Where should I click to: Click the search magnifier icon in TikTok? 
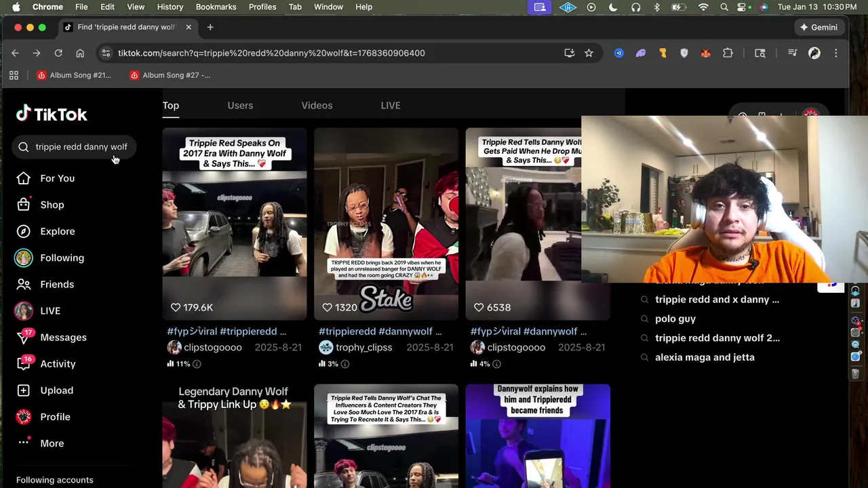point(24,146)
